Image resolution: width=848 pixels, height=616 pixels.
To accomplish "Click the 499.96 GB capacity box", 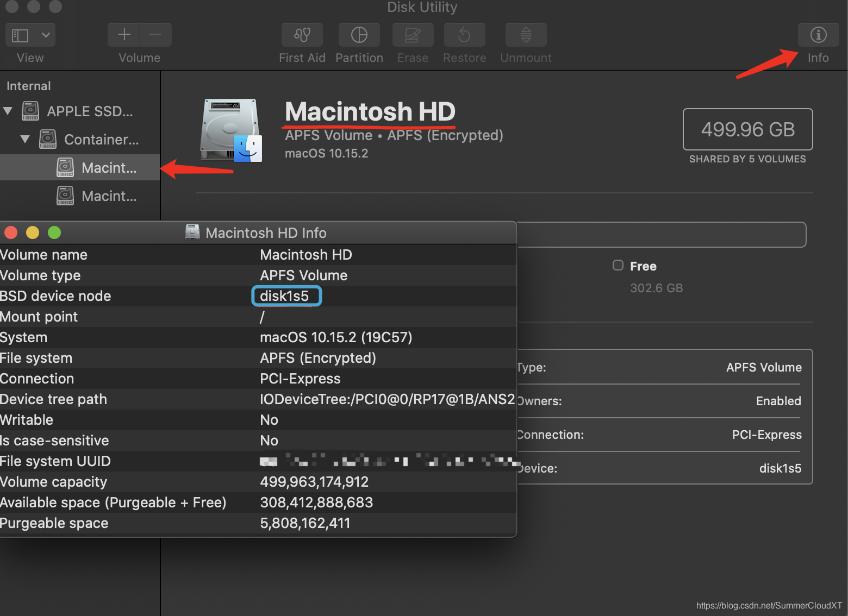I will point(747,129).
